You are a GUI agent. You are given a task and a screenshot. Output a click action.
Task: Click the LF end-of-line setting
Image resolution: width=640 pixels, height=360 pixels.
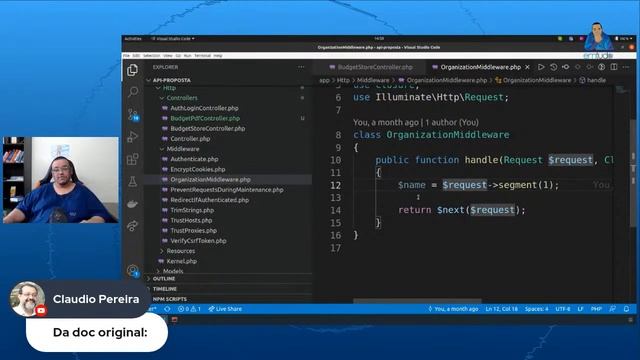coord(580,309)
